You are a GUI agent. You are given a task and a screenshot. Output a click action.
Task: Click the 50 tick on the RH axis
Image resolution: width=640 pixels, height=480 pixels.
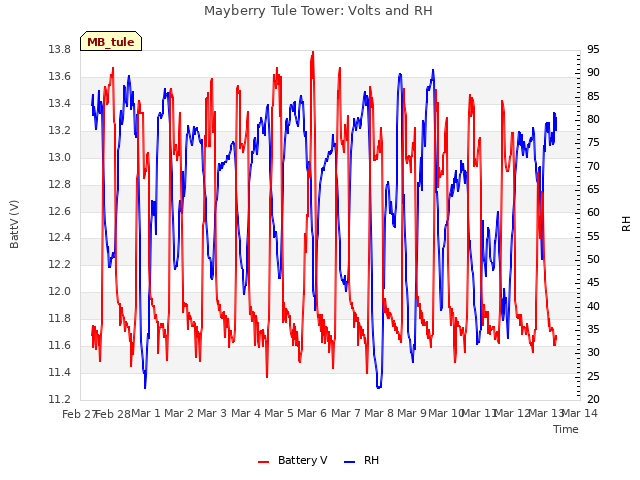593,260
